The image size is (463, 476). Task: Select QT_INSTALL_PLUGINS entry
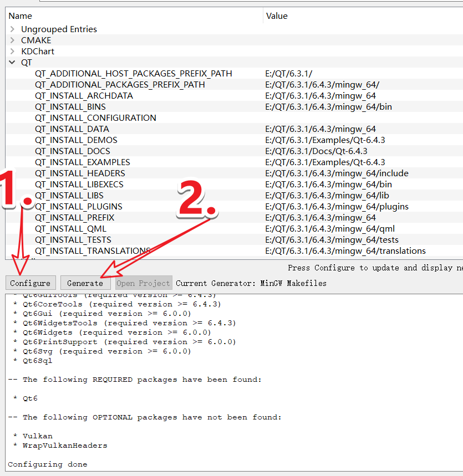click(78, 207)
